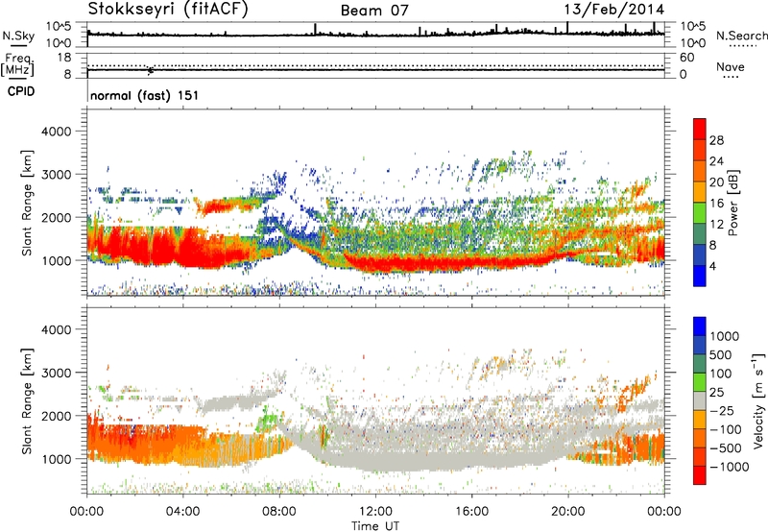Click the '10^0' tick next to N.Search
Image resolution: width=768 pixels, height=532 pixels.
point(692,43)
